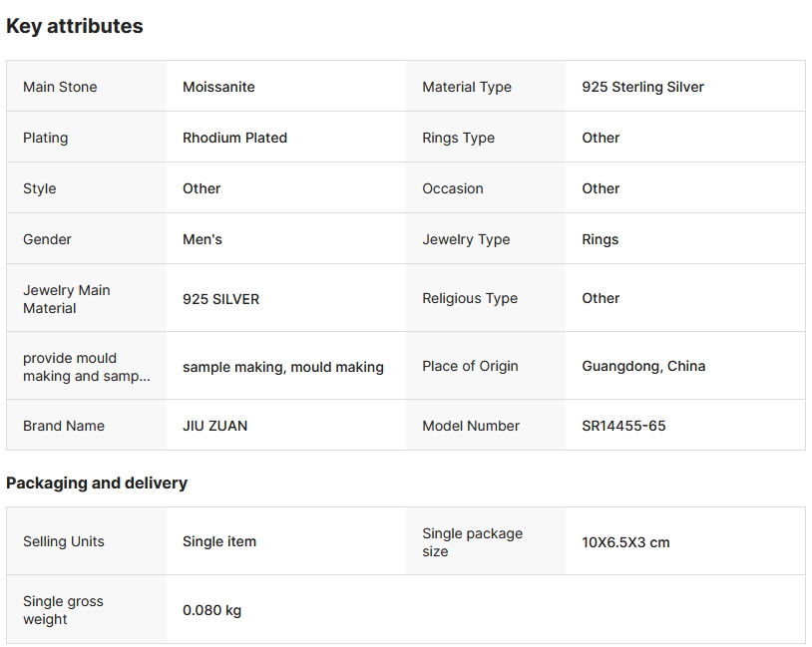Screen dimensions: 812x647
Task: Select the sample making, mould making value
Action: point(282,367)
